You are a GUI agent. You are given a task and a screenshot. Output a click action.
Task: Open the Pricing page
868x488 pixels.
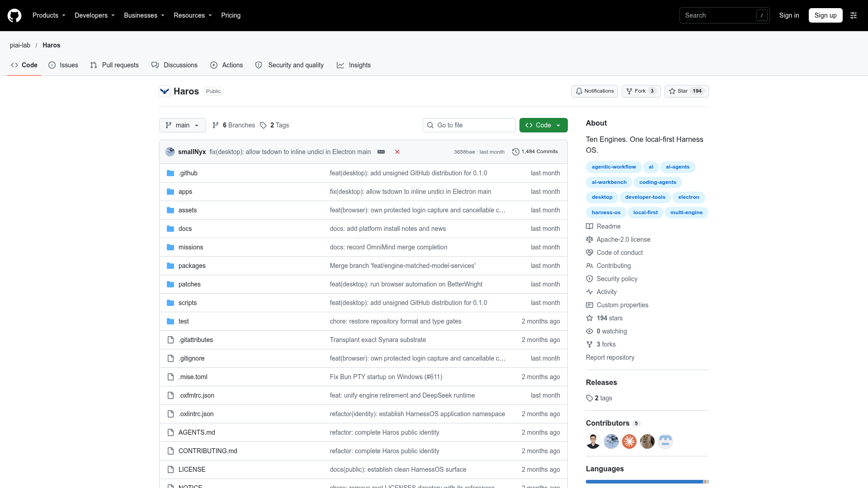tap(231, 15)
